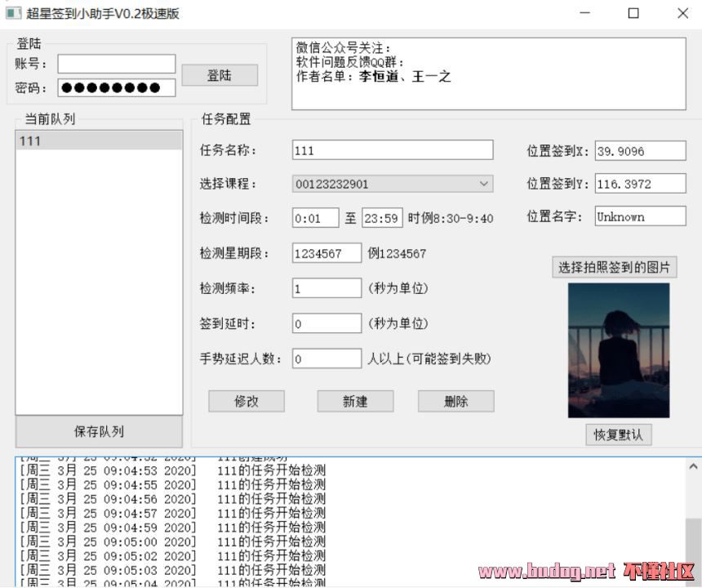702x588 pixels.
Task: Click the log panel scrollbar up arrow
Action: [x=693, y=466]
